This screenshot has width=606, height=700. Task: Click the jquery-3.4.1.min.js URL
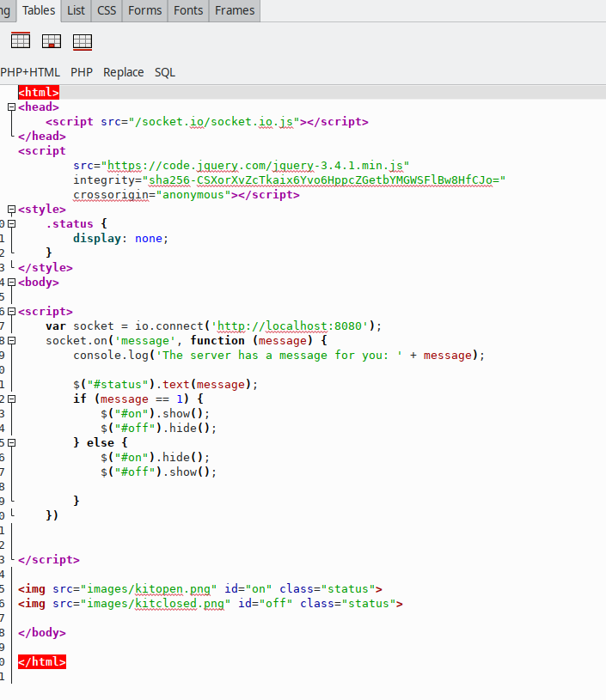pos(254,166)
